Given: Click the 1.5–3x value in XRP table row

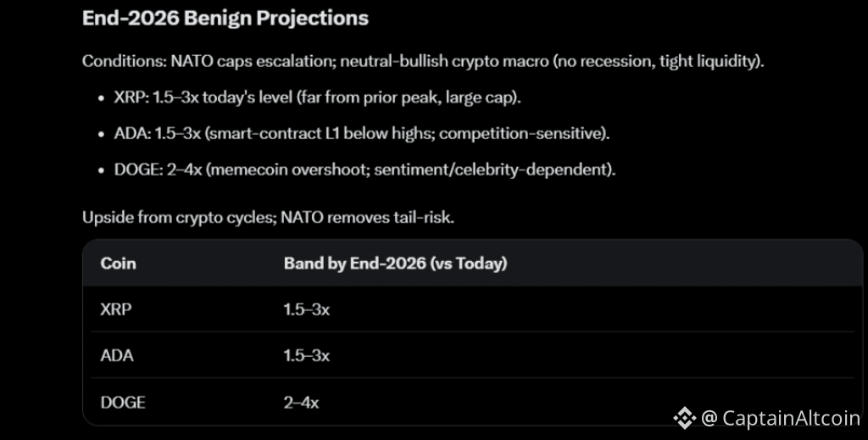Looking at the screenshot, I should pos(307,309).
